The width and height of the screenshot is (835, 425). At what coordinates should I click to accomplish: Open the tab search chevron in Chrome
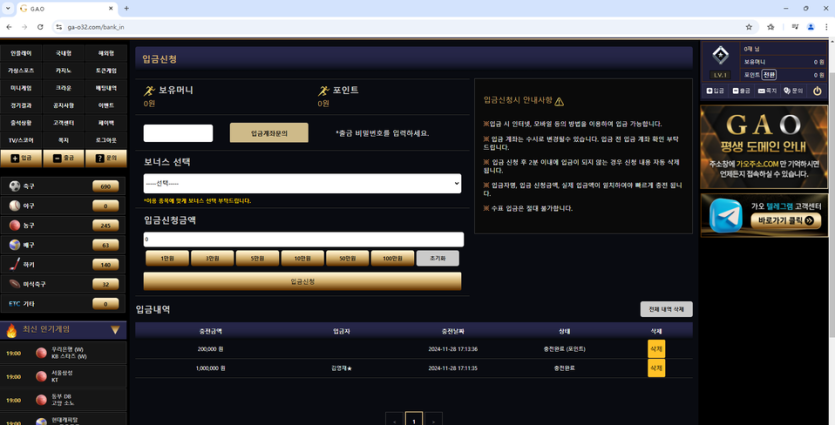point(8,9)
